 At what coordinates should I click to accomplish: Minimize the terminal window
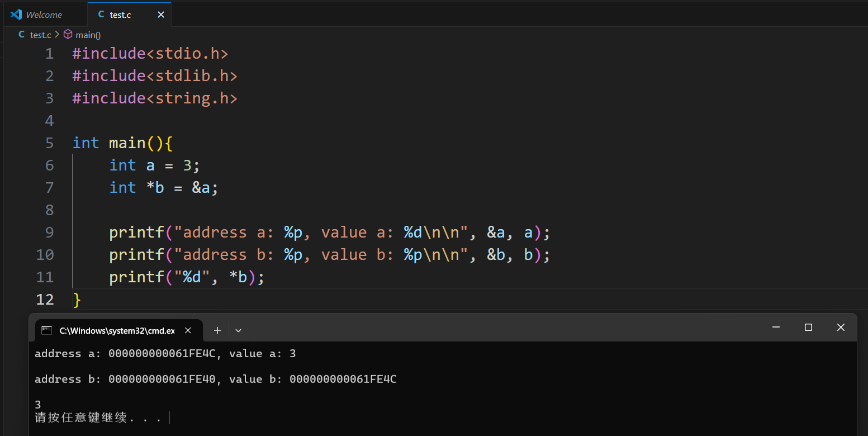click(x=776, y=328)
